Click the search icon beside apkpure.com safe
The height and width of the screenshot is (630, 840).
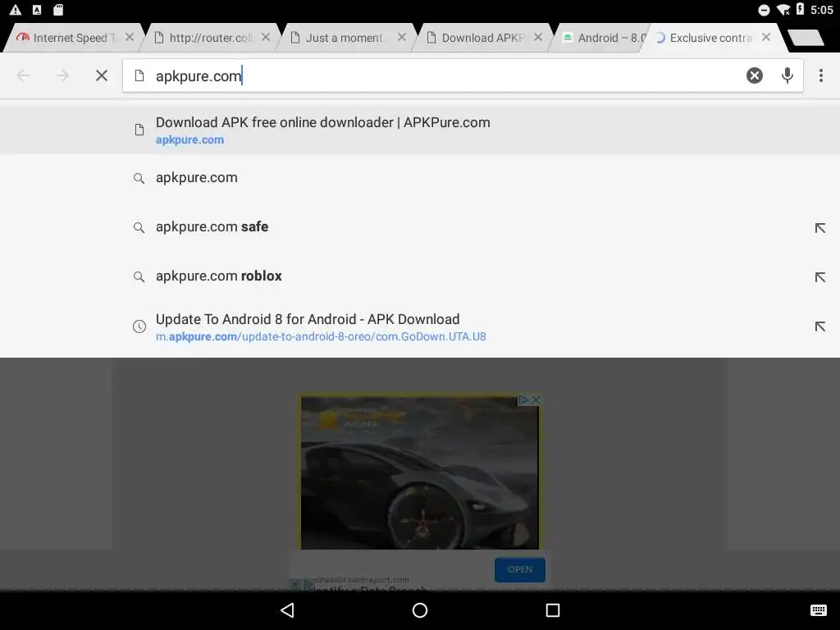pyautogui.click(x=139, y=228)
